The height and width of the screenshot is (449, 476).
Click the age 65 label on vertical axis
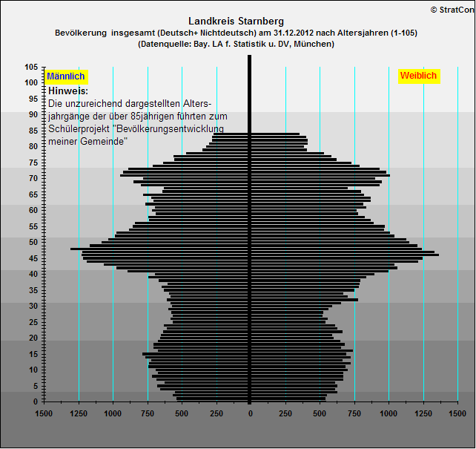click(33, 194)
